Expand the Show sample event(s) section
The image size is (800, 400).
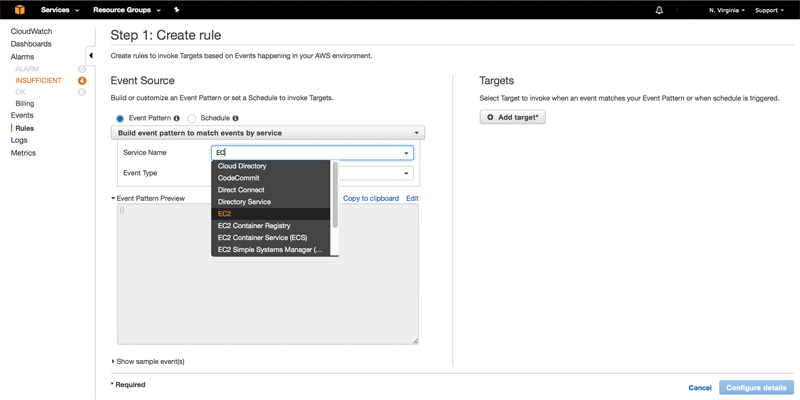(147, 361)
